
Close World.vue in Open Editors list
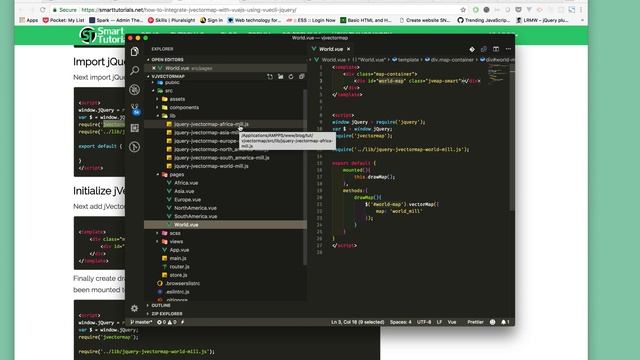(154, 68)
